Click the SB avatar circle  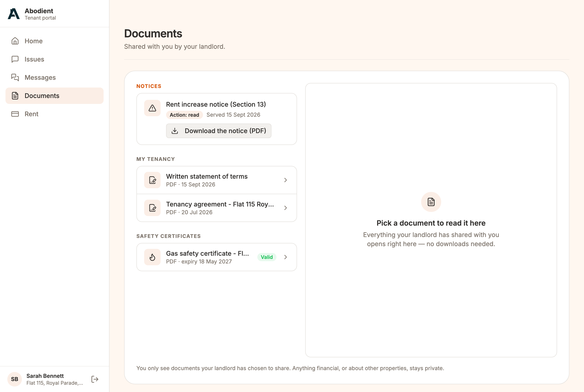(x=15, y=379)
